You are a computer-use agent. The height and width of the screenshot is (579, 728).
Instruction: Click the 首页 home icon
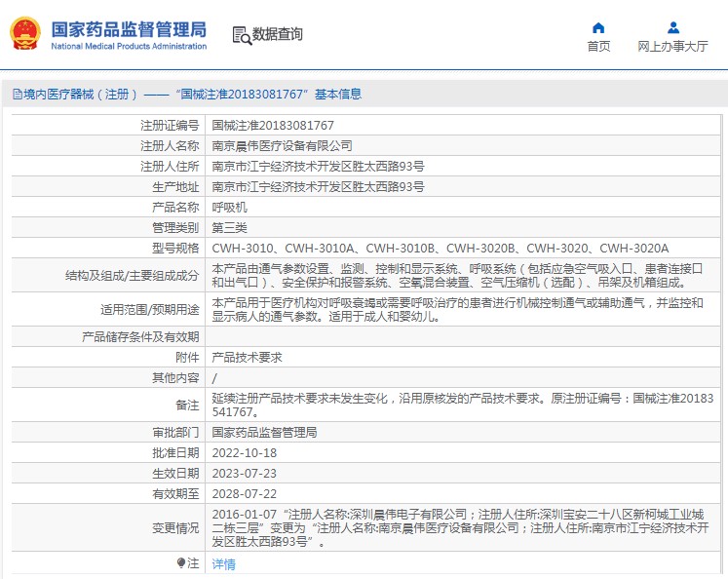(x=598, y=27)
